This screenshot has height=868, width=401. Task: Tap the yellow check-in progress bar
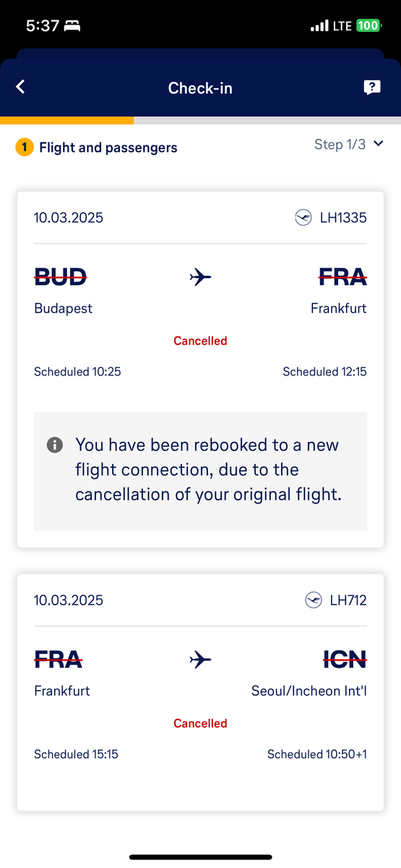(66, 120)
